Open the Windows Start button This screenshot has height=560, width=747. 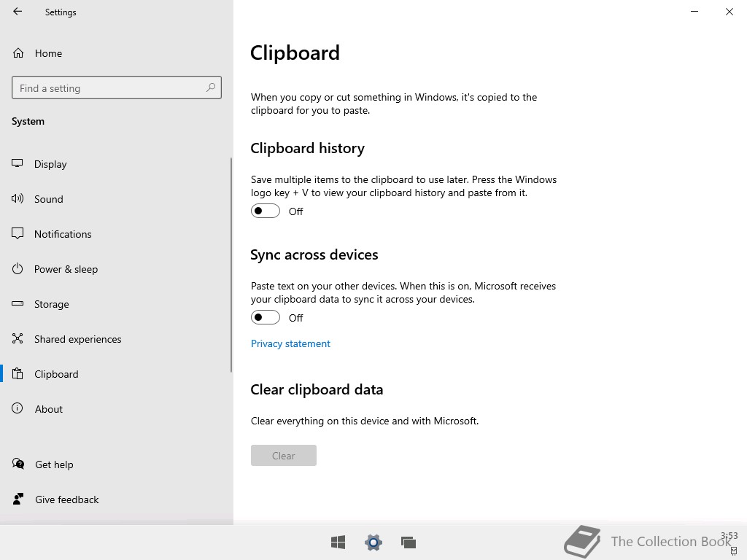(338, 542)
